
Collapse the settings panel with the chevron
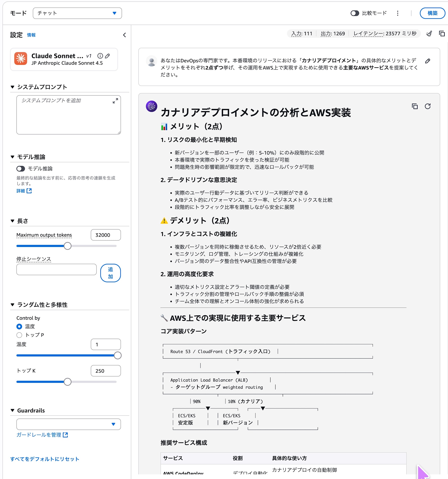[124, 35]
